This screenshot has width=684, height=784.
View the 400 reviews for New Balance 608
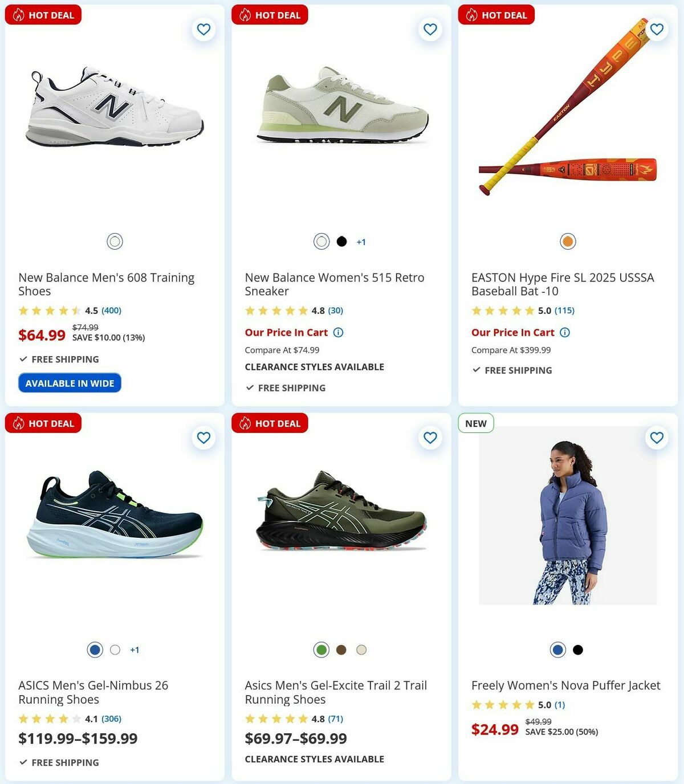point(111,311)
